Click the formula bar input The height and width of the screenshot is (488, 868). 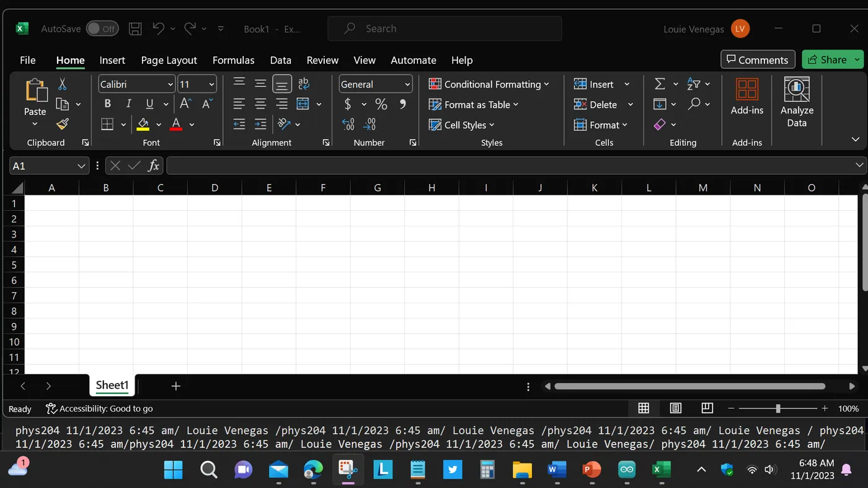pos(516,166)
